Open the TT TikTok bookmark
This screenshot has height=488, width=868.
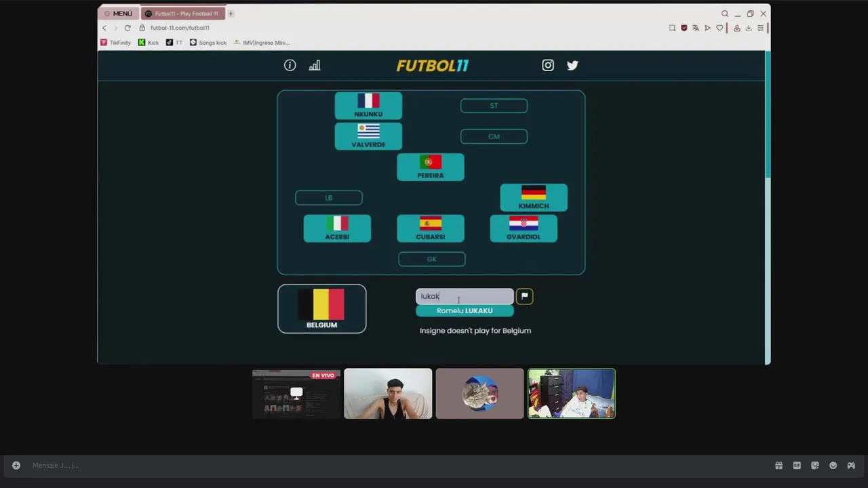click(174, 43)
